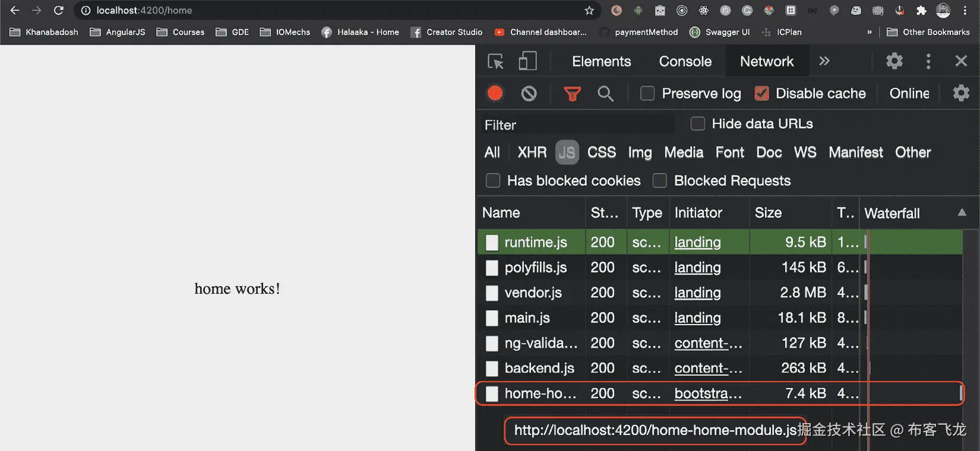Image resolution: width=980 pixels, height=451 pixels.
Task: Check Hide data URLs
Action: click(698, 123)
